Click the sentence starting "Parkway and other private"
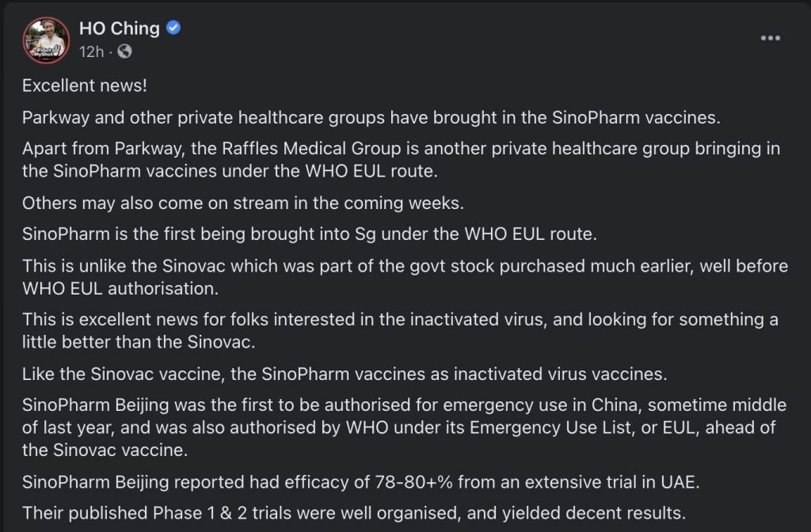The width and height of the screenshot is (811, 532). (371, 117)
